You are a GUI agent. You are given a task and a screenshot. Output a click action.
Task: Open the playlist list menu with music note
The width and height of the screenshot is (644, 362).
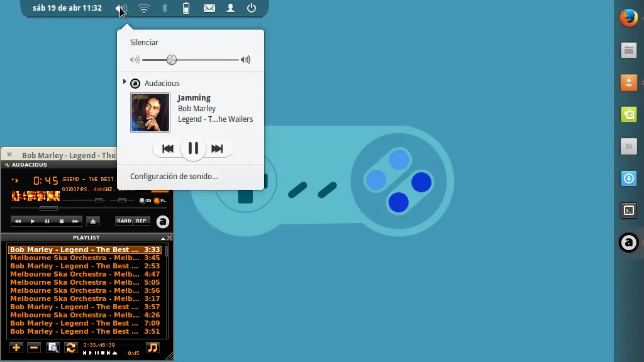152,348
